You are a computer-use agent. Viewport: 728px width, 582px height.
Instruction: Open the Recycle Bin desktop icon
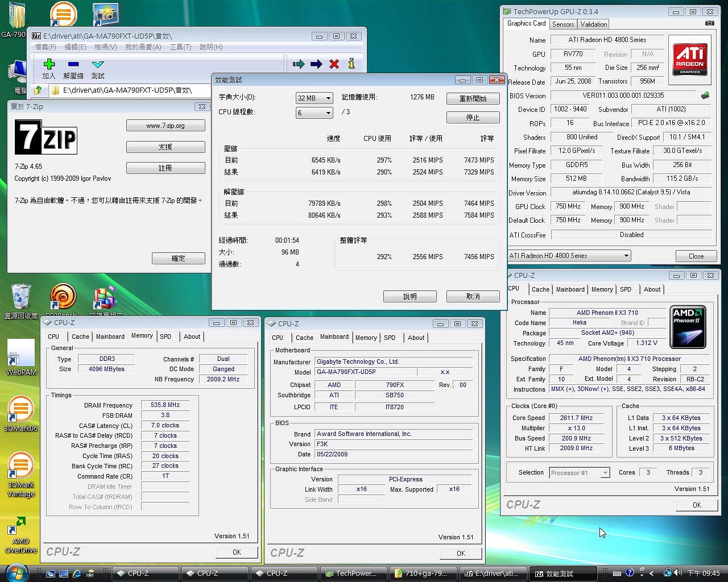click(20, 301)
